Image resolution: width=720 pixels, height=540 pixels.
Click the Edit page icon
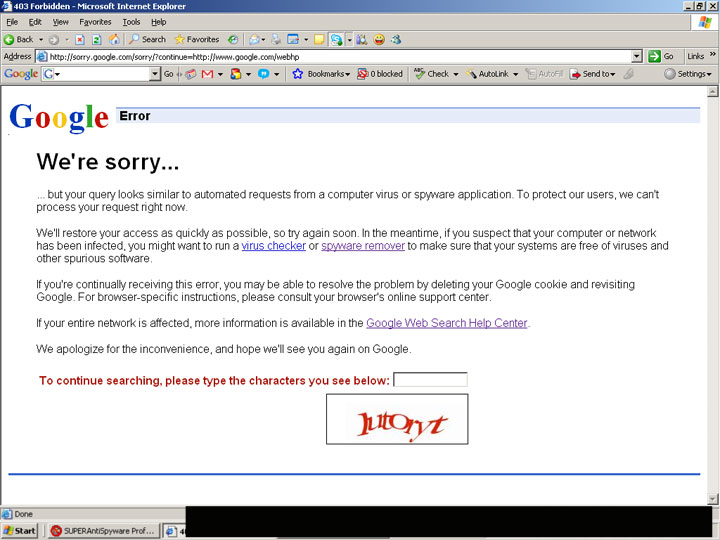(x=293, y=40)
